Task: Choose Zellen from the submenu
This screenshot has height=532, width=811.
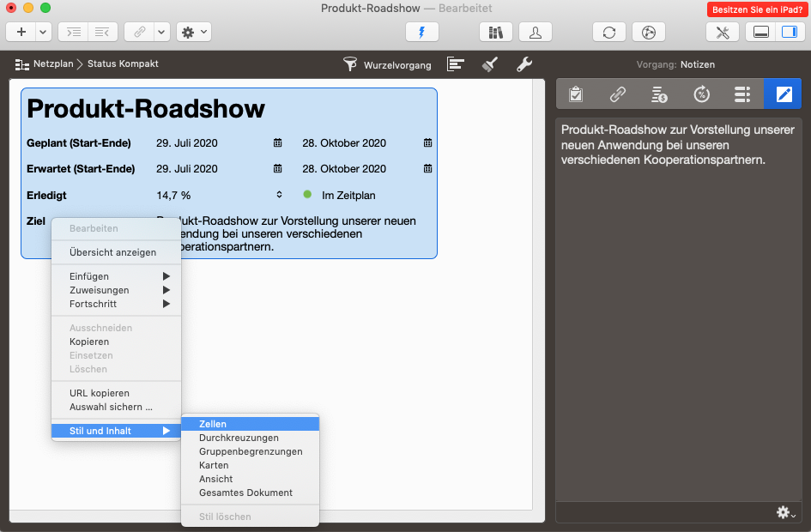Action: (x=213, y=424)
